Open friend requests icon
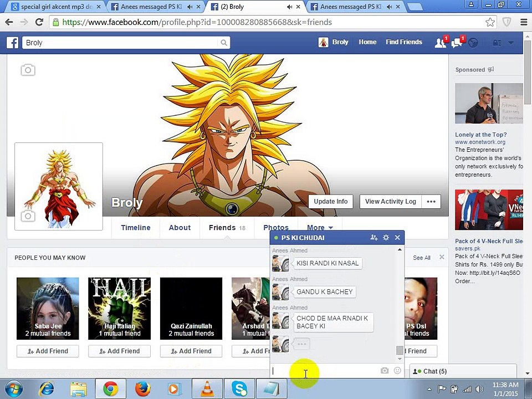The image size is (532, 399). tap(441, 43)
